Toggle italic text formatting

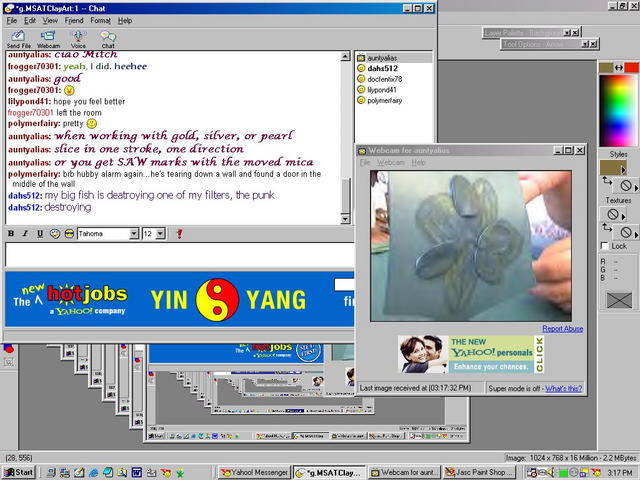[x=25, y=233]
